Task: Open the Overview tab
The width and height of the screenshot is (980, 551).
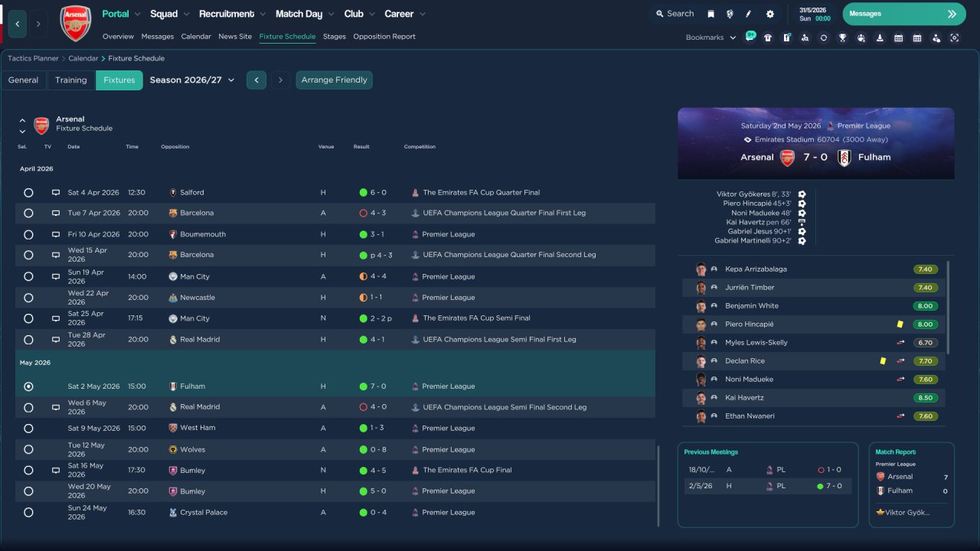Action: click(x=118, y=36)
